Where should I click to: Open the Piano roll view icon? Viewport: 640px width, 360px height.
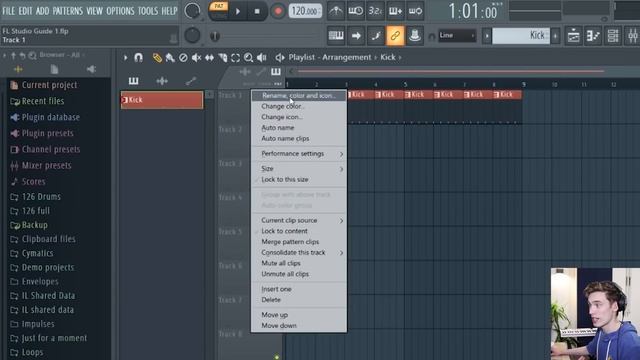point(593,36)
